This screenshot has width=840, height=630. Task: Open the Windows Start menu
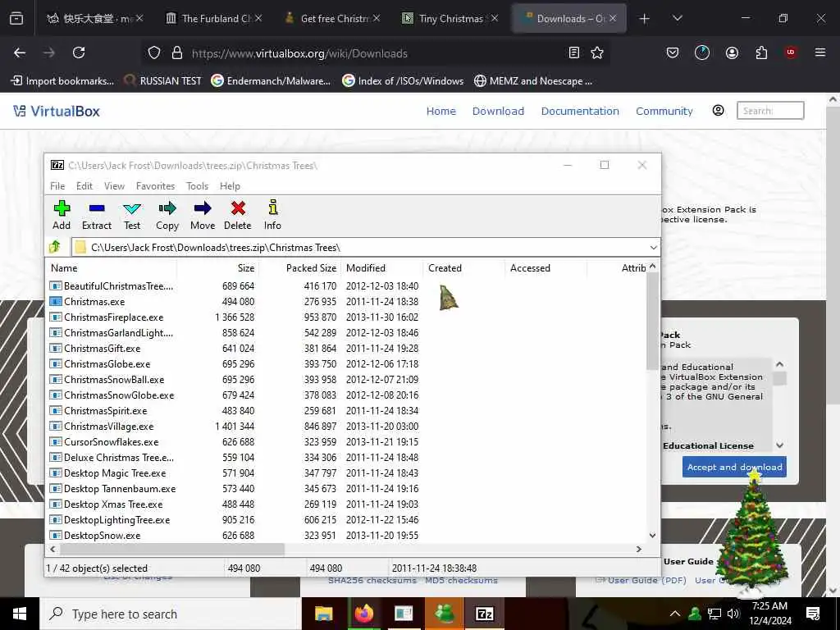[x=20, y=614]
